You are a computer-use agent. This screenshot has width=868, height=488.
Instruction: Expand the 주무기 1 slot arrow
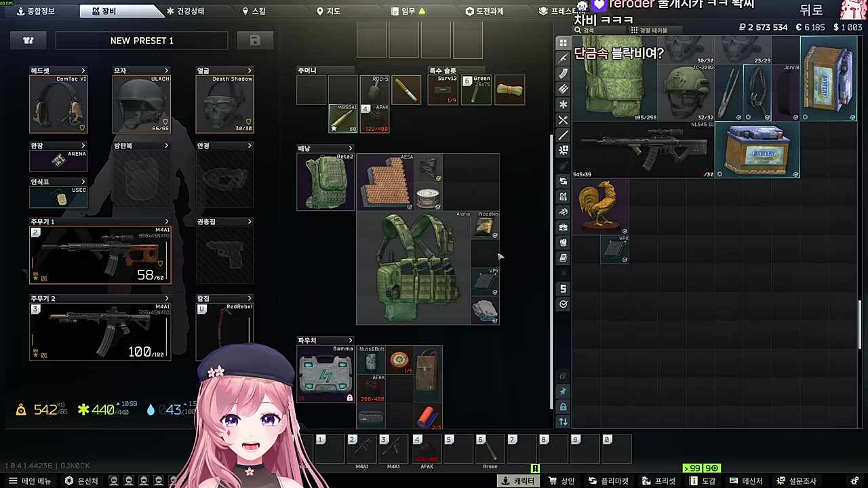tap(166, 222)
